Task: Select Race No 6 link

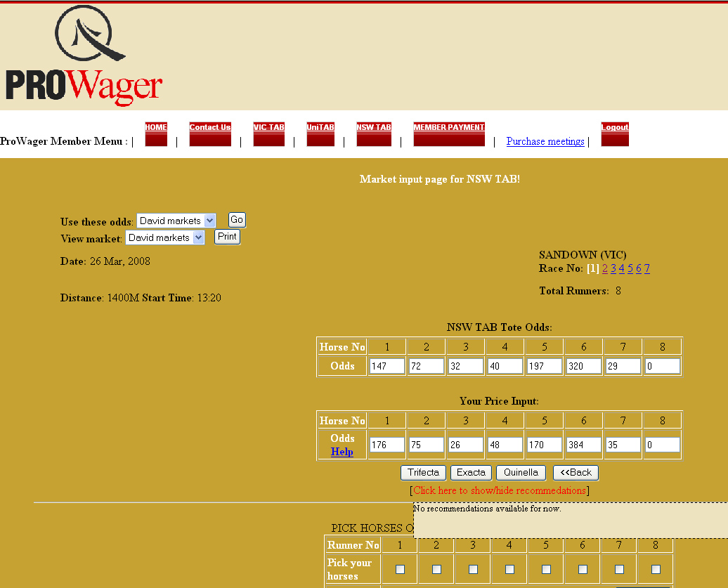Action: point(638,268)
